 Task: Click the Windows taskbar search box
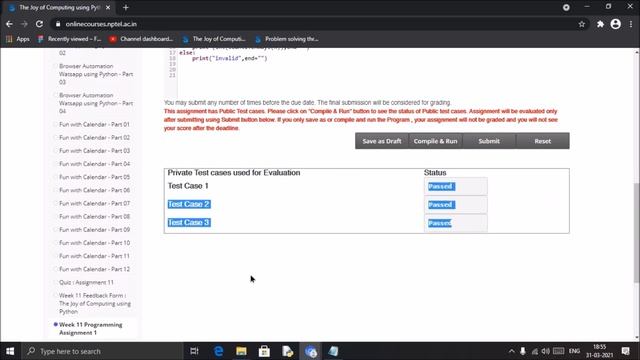(102, 351)
